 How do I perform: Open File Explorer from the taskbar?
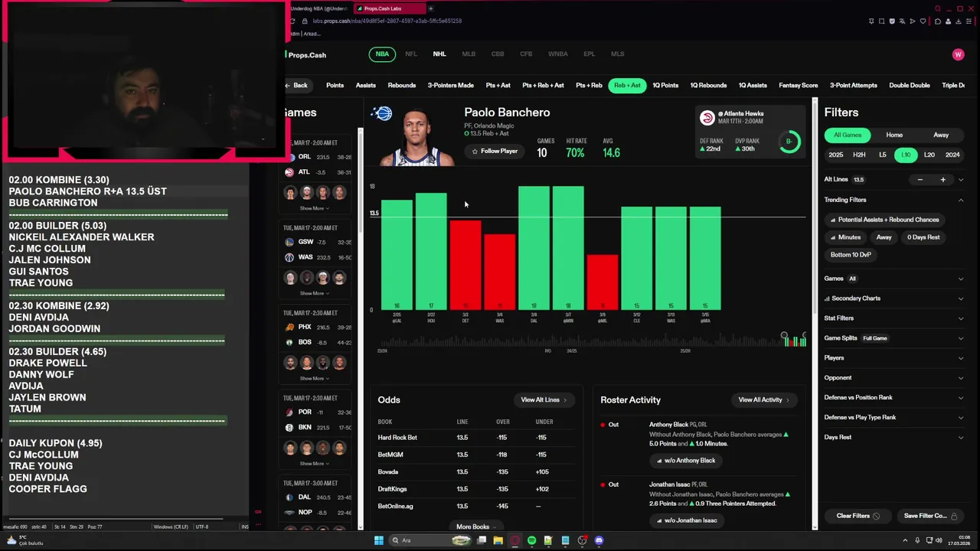498,540
